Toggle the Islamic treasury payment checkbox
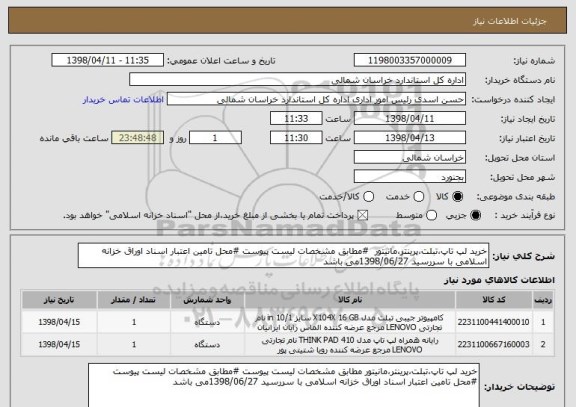This screenshot has height=407, width=576. coord(363,216)
